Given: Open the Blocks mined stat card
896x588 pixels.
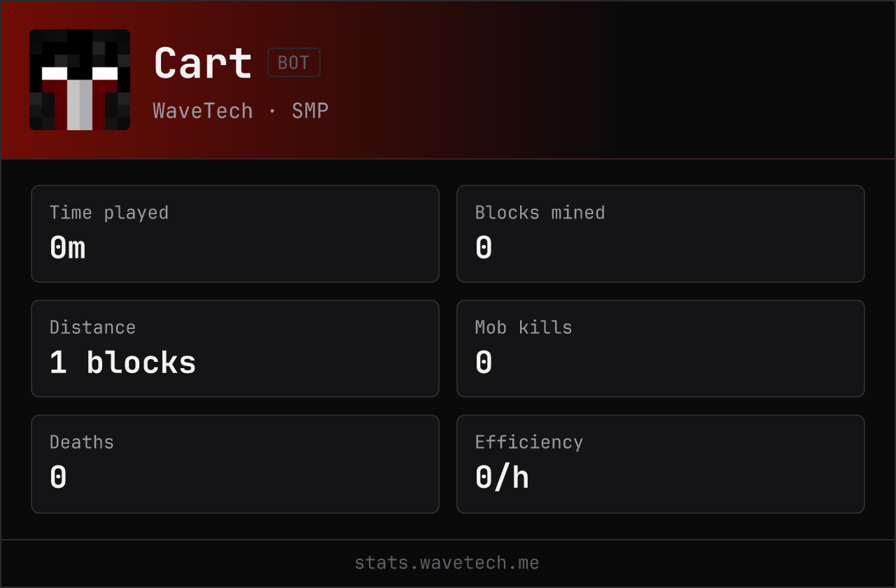Looking at the screenshot, I should point(661,234).
